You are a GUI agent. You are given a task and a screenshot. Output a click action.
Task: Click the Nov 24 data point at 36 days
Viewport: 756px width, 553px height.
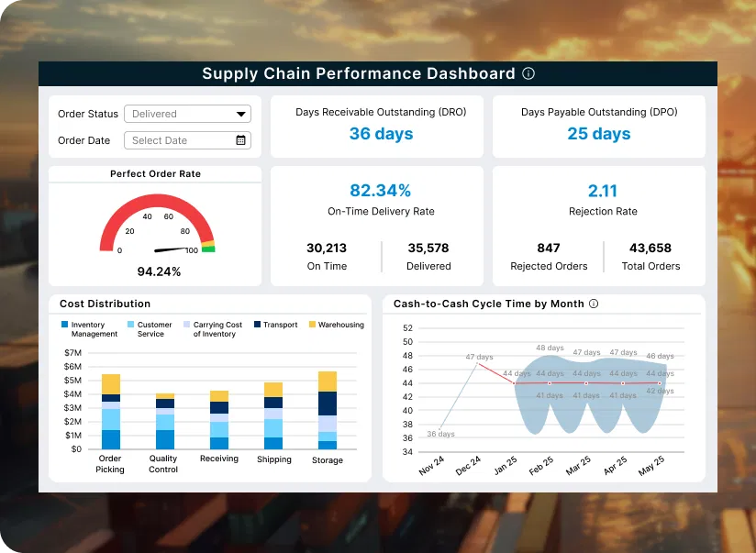(x=439, y=427)
